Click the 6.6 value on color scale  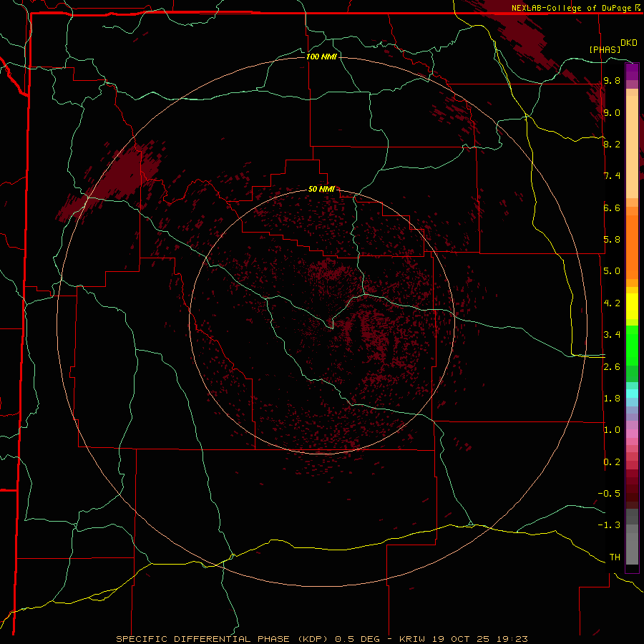[x=612, y=208]
